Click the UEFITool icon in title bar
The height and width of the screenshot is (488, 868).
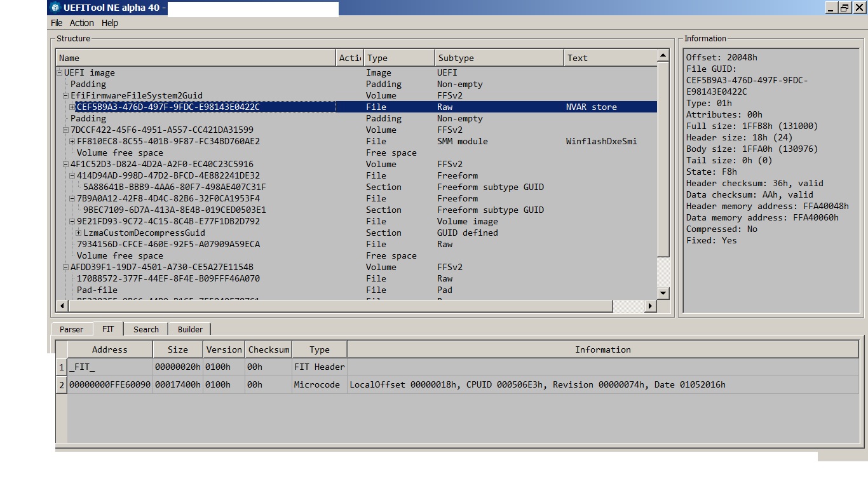[53, 8]
